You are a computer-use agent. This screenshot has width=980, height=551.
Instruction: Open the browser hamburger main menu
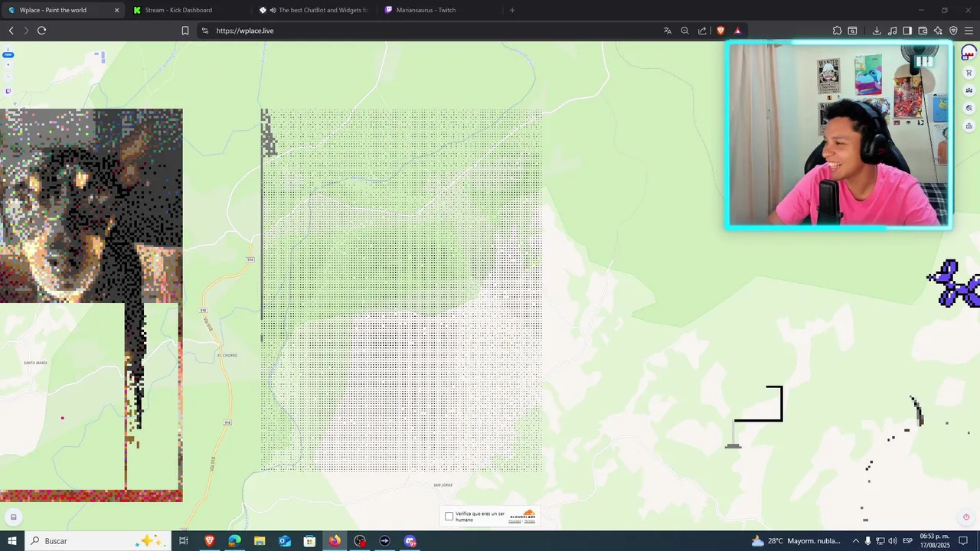coord(969,31)
